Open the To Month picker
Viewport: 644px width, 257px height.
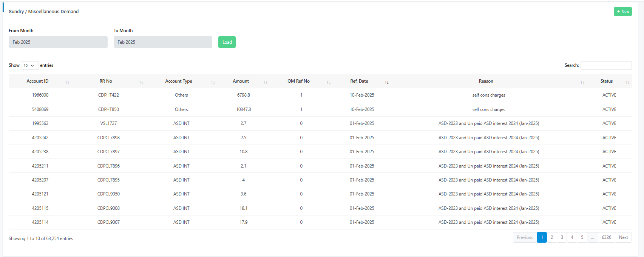163,42
